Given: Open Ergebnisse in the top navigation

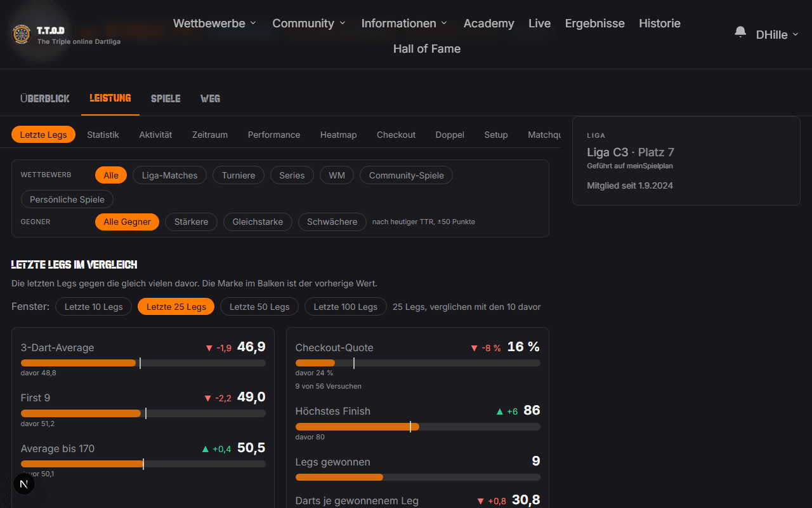Looking at the screenshot, I should pyautogui.click(x=594, y=23).
